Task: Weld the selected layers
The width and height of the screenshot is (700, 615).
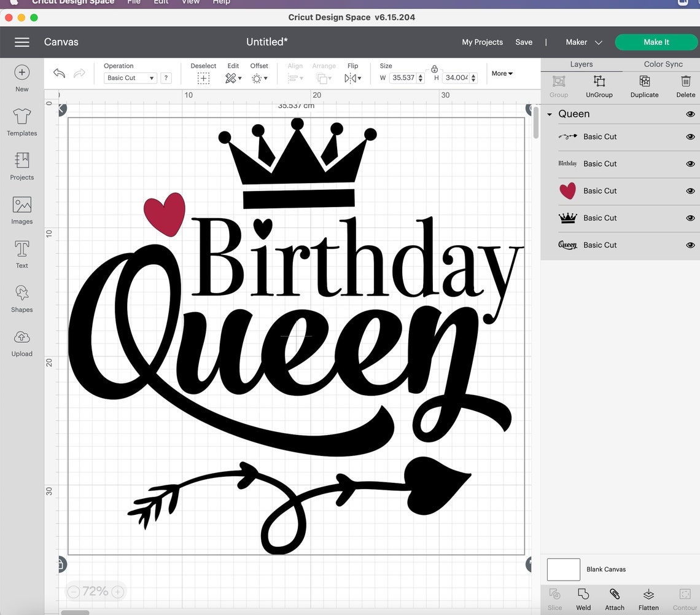Action: [583, 598]
